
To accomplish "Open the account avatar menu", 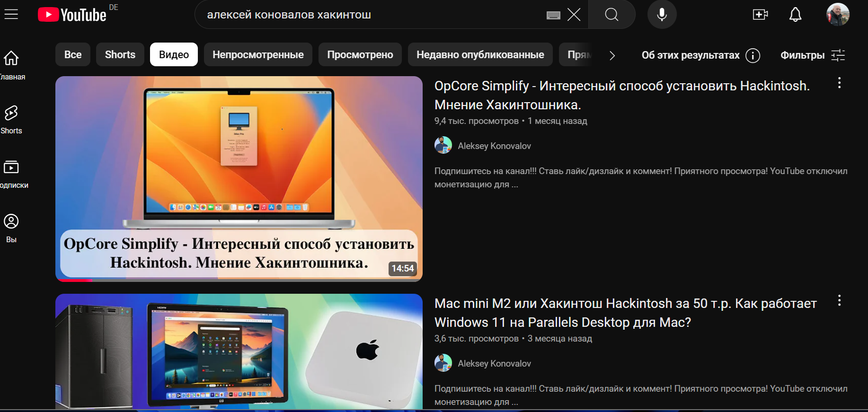I will (838, 15).
